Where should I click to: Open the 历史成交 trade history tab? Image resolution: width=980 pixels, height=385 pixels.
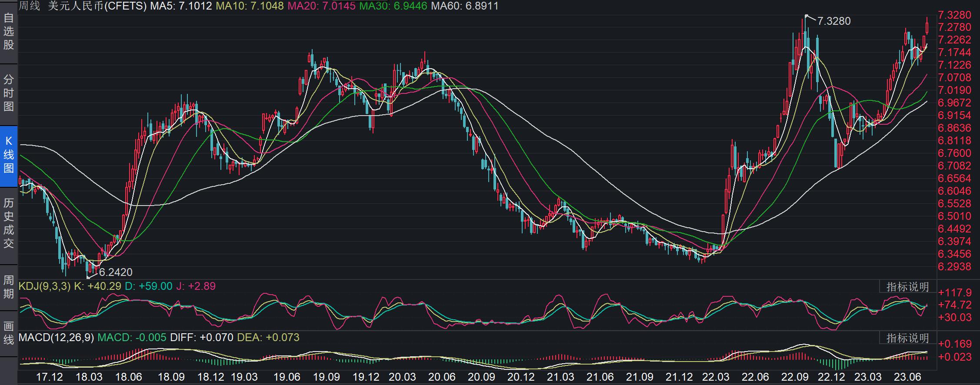point(9,223)
